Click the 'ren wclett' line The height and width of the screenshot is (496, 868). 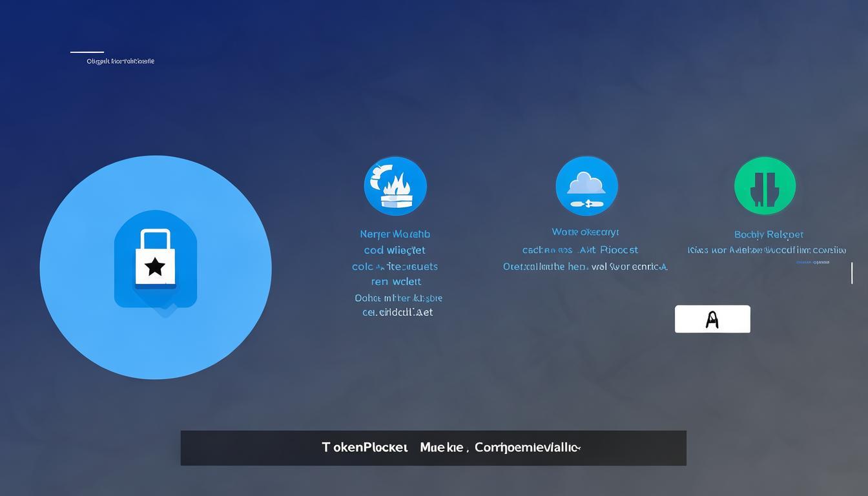[396, 282]
